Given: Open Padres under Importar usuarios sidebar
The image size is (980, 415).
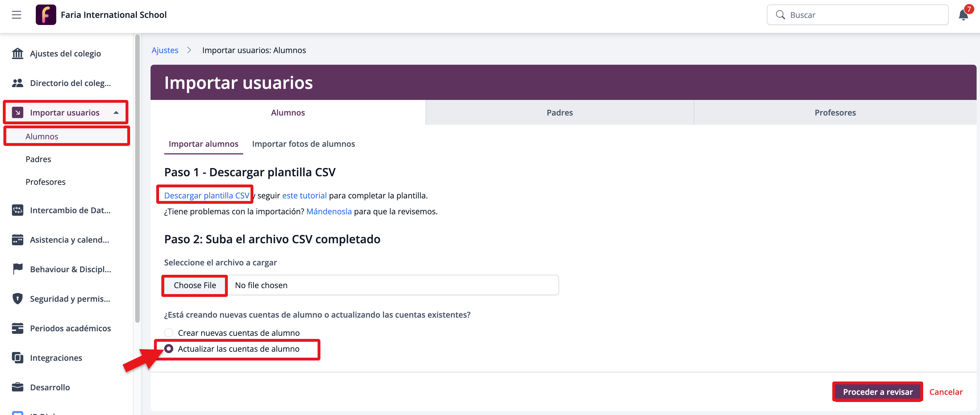Looking at the screenshot, I should (38, 159).
